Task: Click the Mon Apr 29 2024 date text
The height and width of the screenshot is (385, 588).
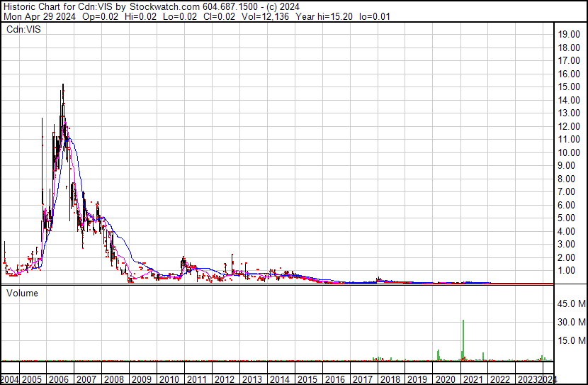Action: (40, 16)
